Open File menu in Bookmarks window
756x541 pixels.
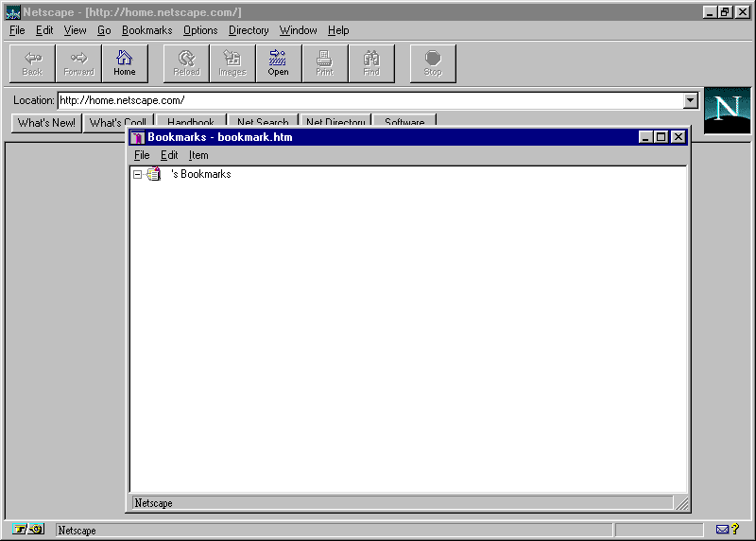point(142,155)
